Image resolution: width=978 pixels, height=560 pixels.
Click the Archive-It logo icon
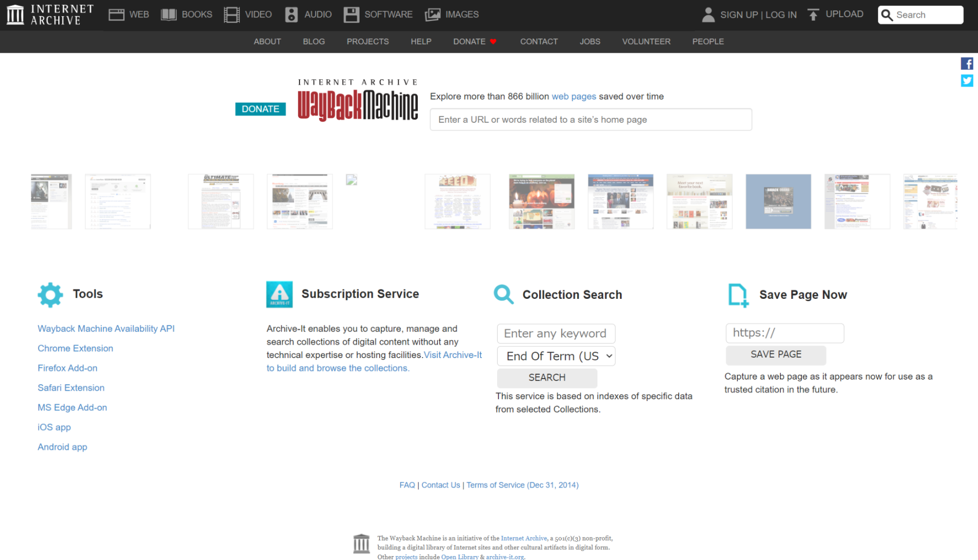pyautogui.click(x=279, y=294)
